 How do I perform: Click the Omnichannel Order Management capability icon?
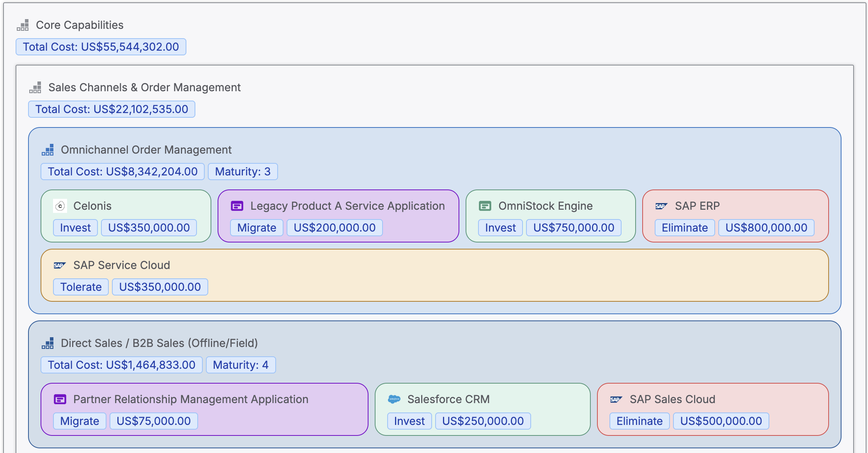coord(48,150)
